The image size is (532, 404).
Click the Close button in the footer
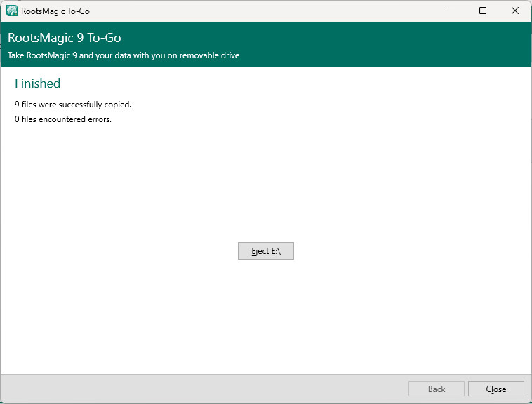coord(496,389)
